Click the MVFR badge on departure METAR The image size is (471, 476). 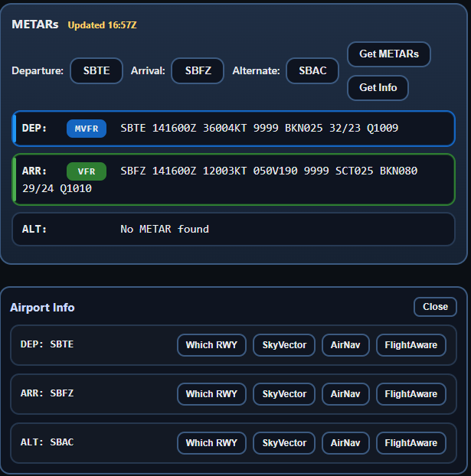[x=87, y=129]
